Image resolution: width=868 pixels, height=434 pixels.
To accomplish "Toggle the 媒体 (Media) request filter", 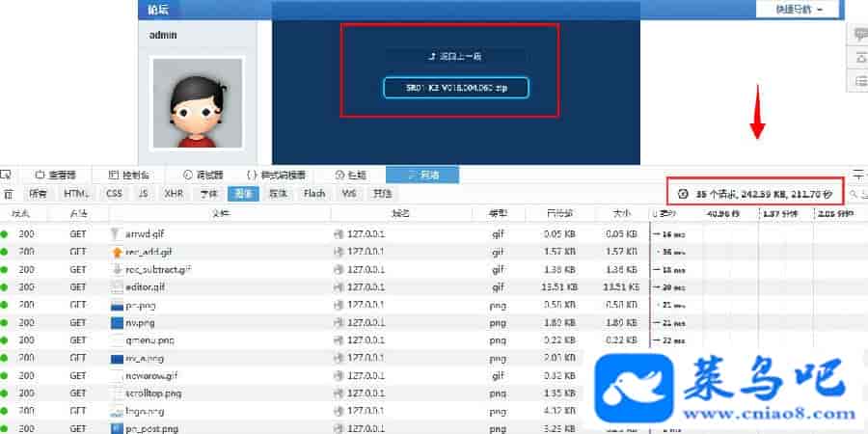I will [x=279, y=194].
